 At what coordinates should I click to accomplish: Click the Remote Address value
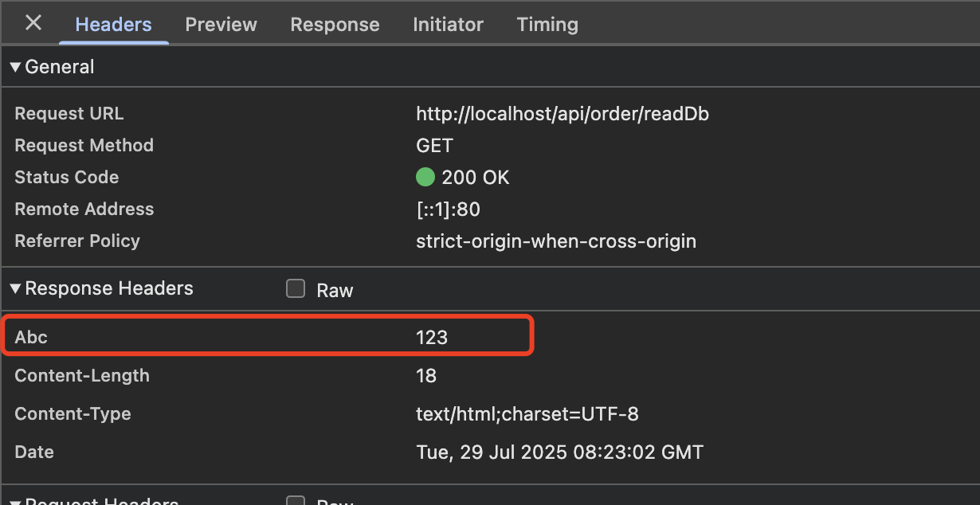448,209
